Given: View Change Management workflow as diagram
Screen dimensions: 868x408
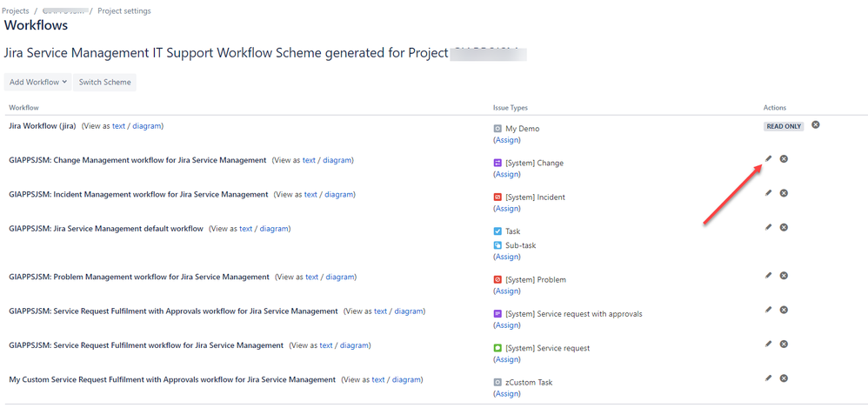Looking at the screenshot, I should click(338, 160).
